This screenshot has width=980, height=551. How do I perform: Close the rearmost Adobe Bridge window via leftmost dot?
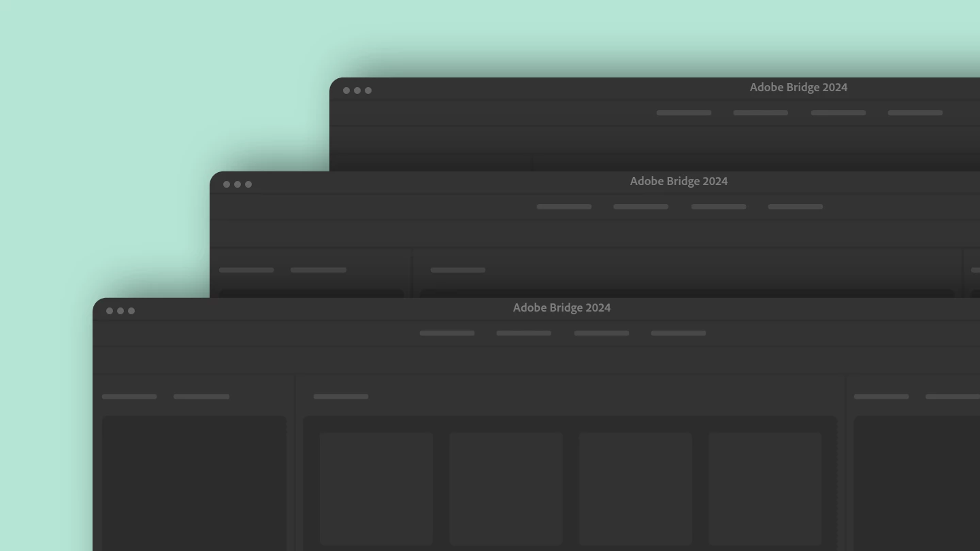pyautogui.click(x=346, y=90)
